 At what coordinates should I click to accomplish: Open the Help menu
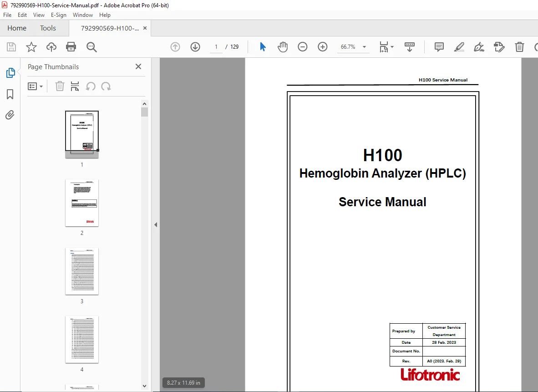pyautogui.click(x=105, y=15)
